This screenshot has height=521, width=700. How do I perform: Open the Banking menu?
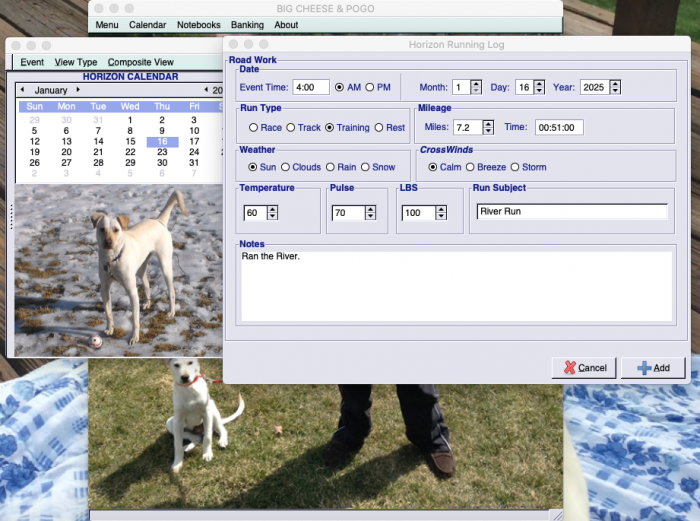point(248,25)
